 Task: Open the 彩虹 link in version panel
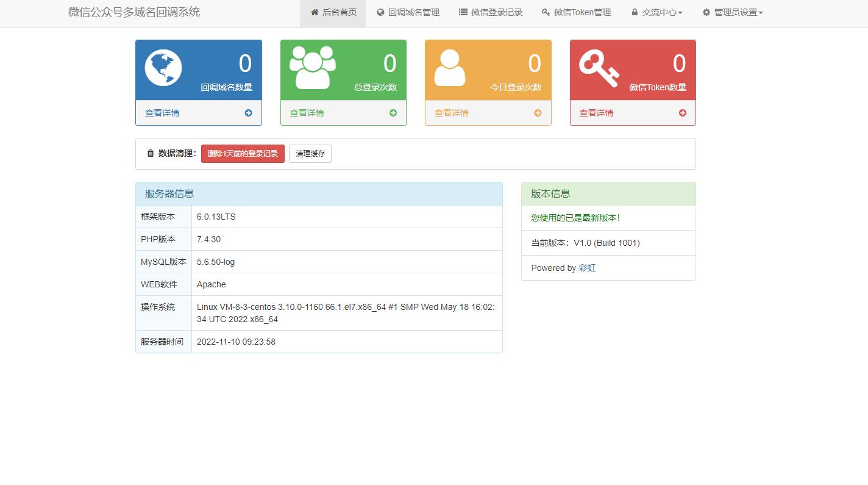587,268
